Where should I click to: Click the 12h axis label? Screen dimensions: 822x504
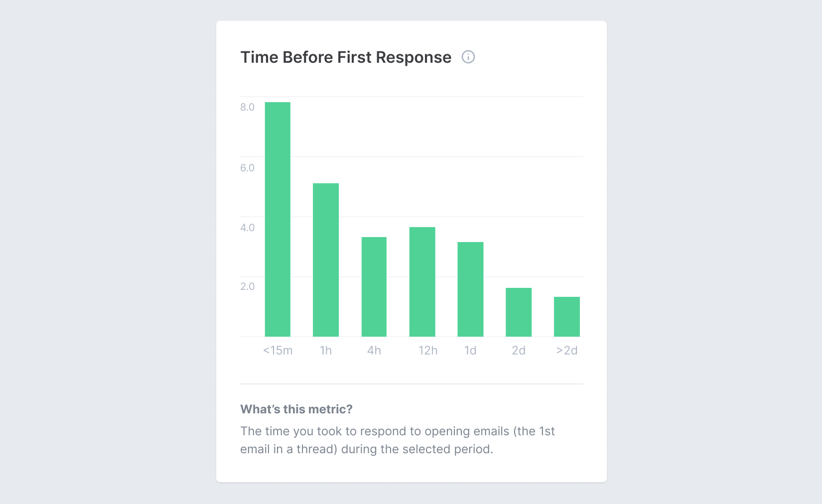(427, 350)
